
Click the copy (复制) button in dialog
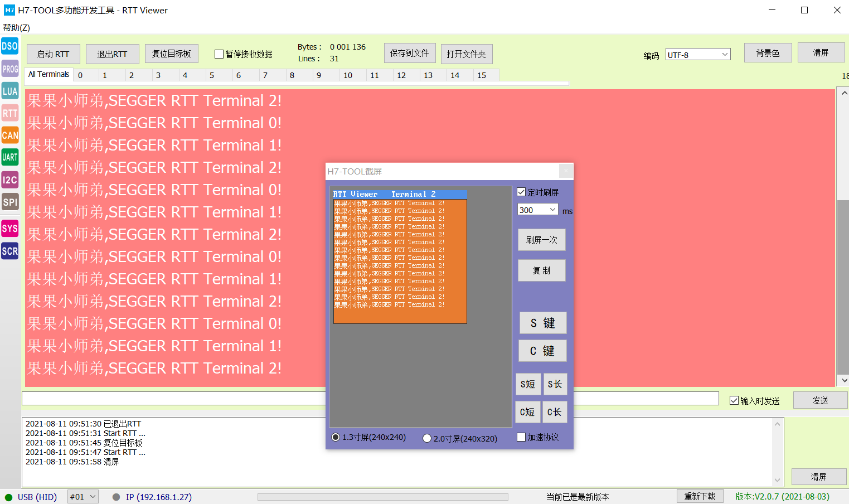[541, 270]
